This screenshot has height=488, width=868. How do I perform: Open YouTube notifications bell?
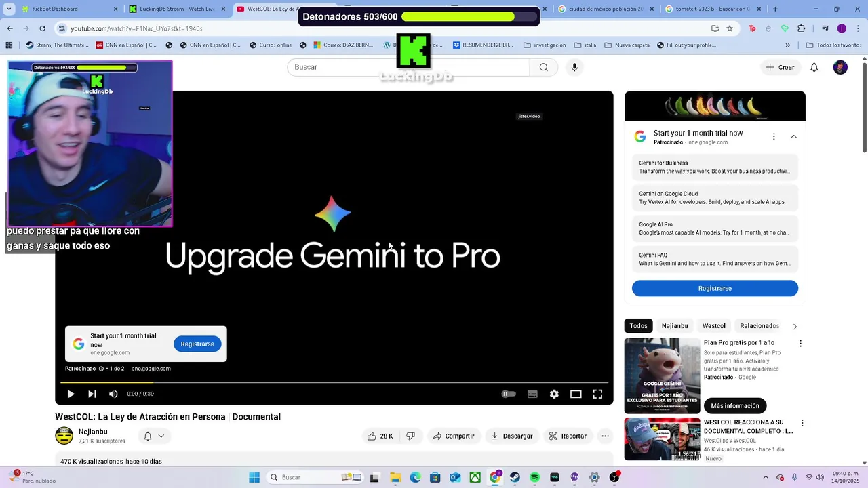(x=814, y=67)
